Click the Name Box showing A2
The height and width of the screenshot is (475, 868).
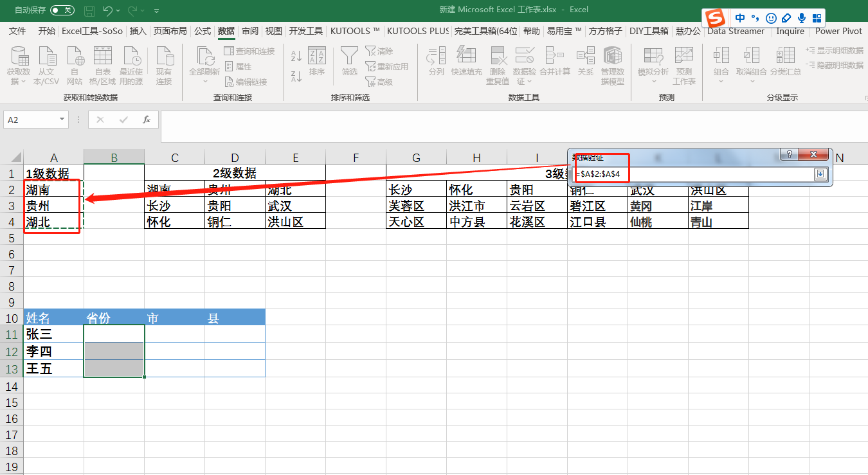[x=31, y=120]
